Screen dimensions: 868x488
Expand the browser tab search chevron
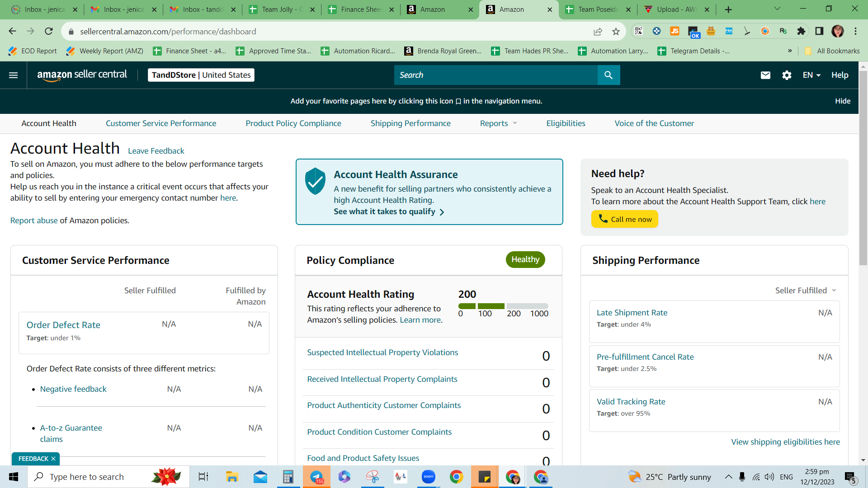[777, 9]
